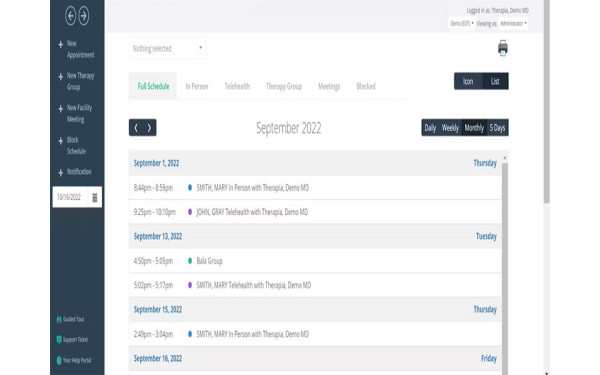Screen dimensions: 600x375
Task: Open the Meetings tab
Action: point(329,86)
